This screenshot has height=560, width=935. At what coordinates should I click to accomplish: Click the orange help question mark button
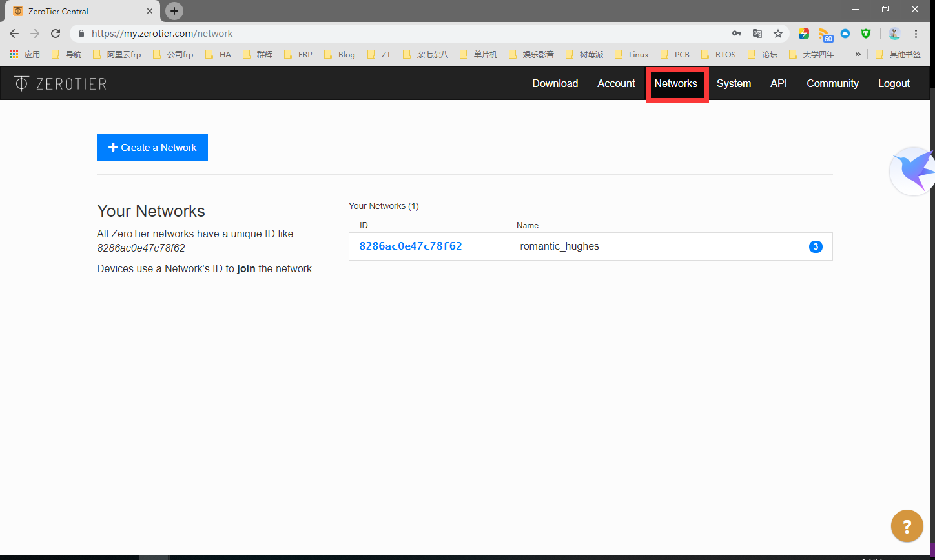(x=907, y=526)
